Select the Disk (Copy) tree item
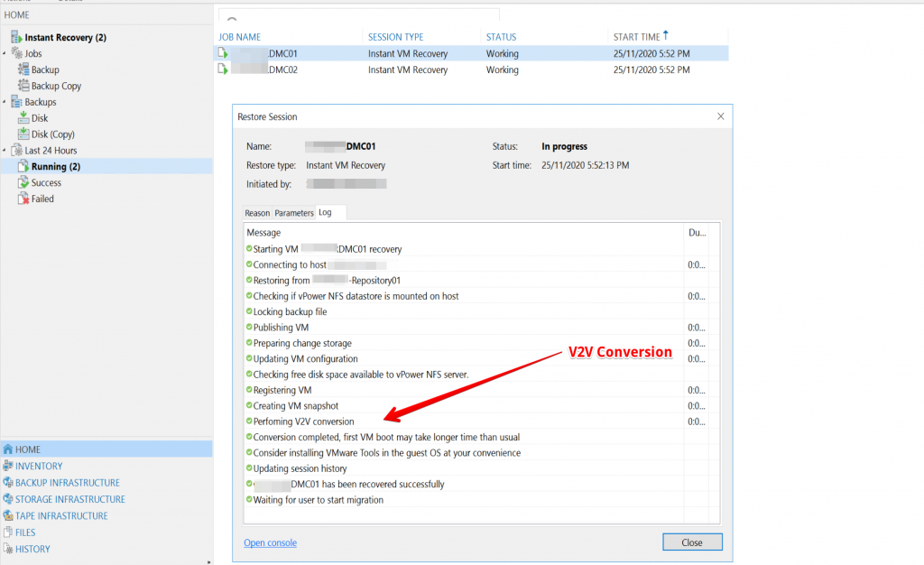The height and width of the screenshot is (565, 924). (53, 134)
